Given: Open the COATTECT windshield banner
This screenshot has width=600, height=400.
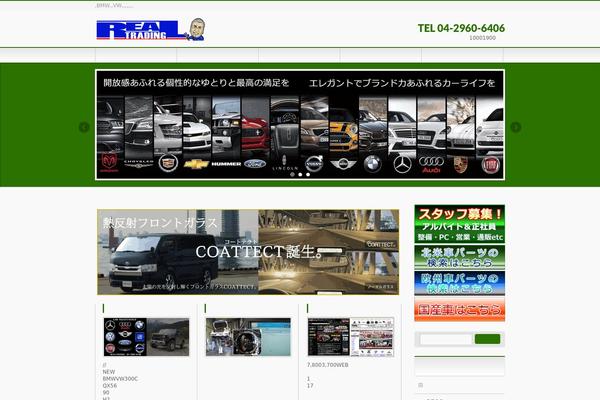Looking at the screenshot, I should pyautogui.click(x=248, y=252).
